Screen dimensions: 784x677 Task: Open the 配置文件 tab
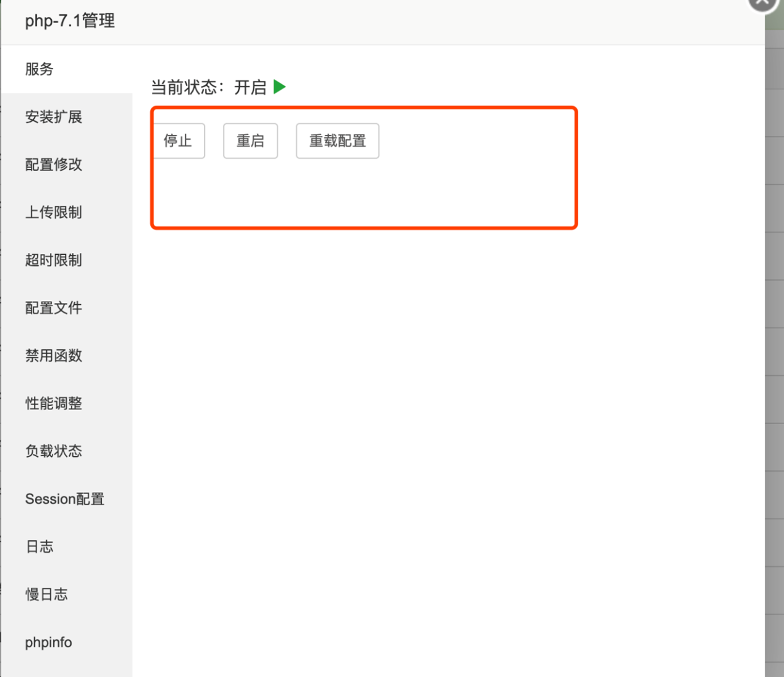[x=54, y=308]
